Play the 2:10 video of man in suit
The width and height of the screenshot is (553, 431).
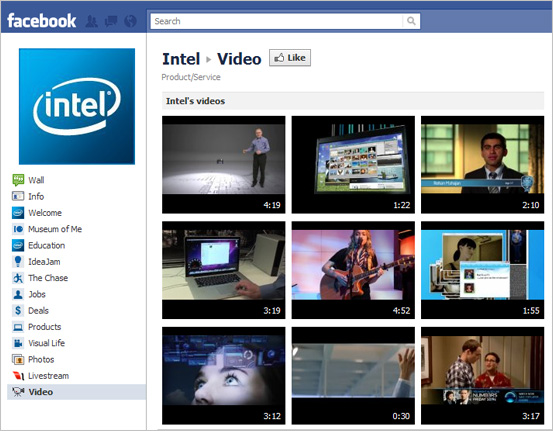point(482,165)
